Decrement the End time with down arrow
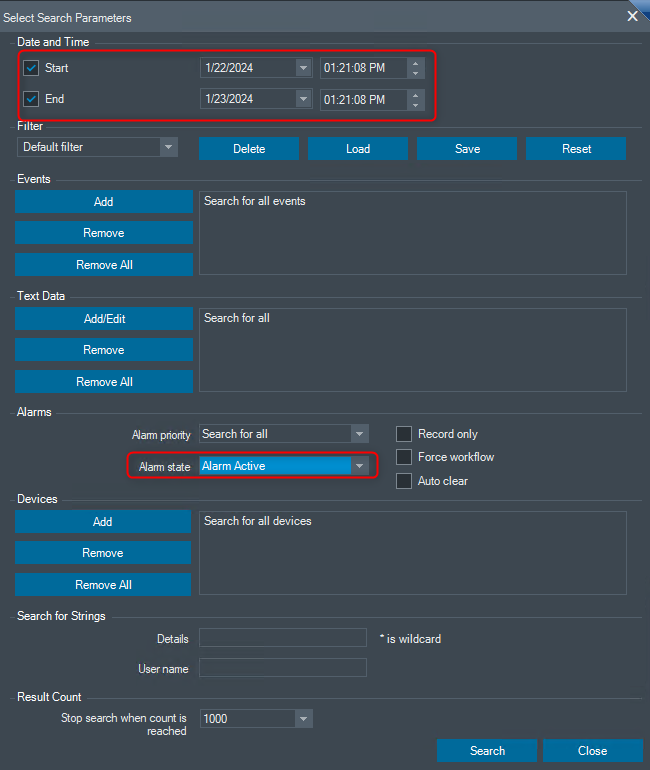The height and width of the screenshot is (770, 650). point(416,105)
